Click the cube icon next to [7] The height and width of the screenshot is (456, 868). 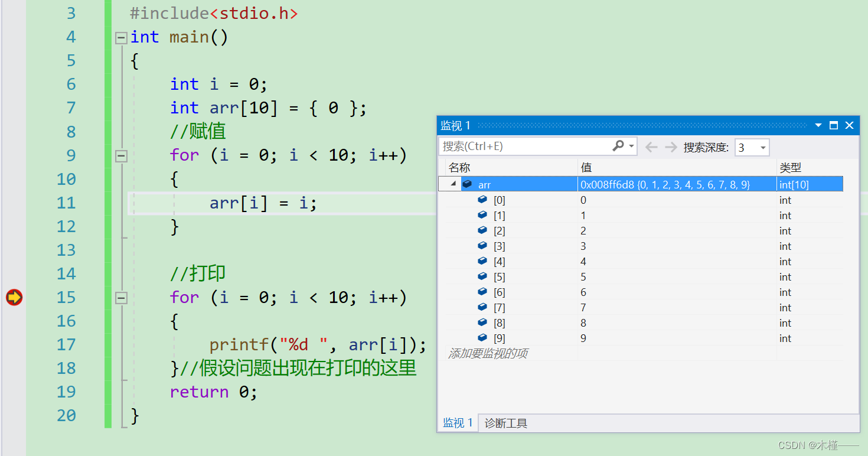pyautogui.click(x=482, y=307)
